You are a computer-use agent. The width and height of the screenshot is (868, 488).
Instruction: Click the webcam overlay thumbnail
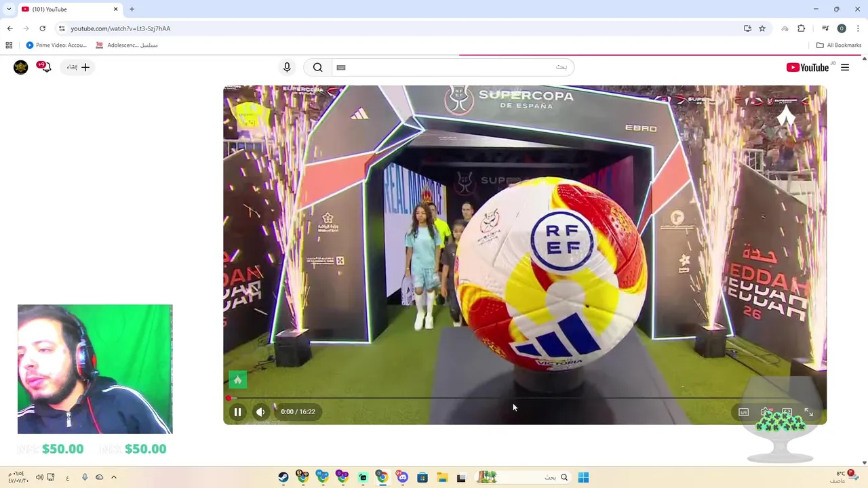point(95,369)
